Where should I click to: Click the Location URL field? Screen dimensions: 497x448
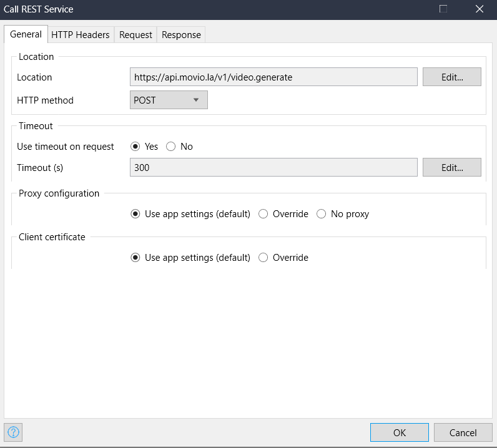273,77
